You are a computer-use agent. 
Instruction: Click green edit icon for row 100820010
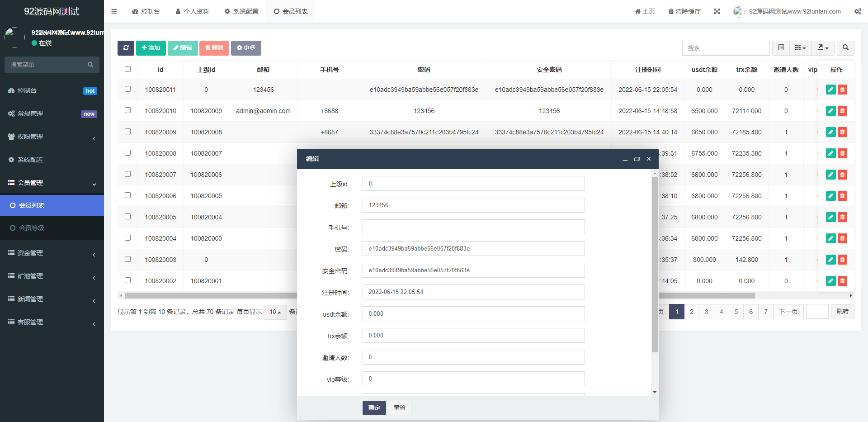830,111
